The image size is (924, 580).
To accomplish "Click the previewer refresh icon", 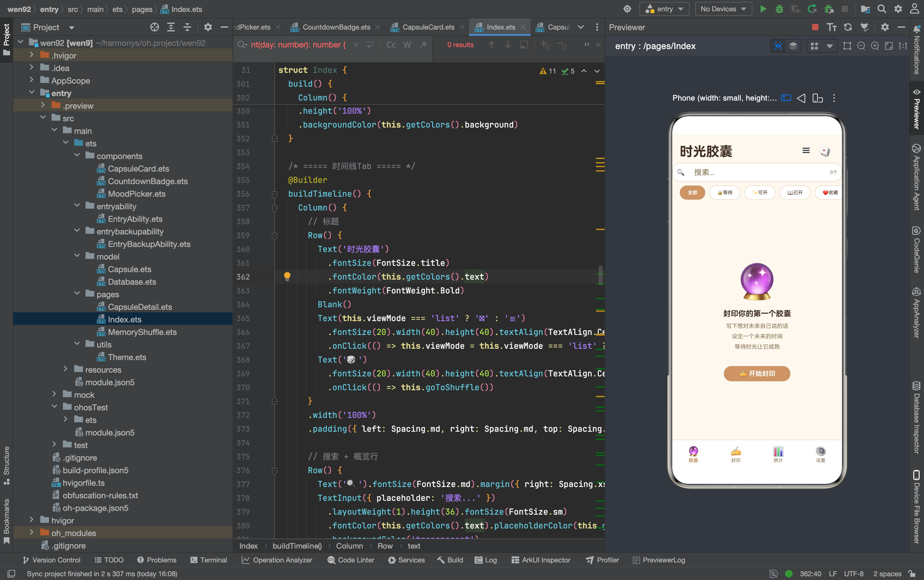I will click(848, 27).
